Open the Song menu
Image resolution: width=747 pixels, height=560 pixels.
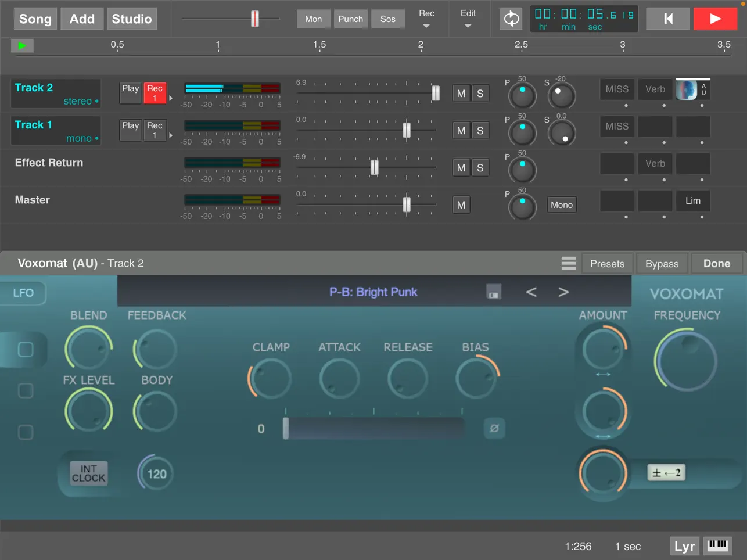pyautogui.click(x=35, y=19)
